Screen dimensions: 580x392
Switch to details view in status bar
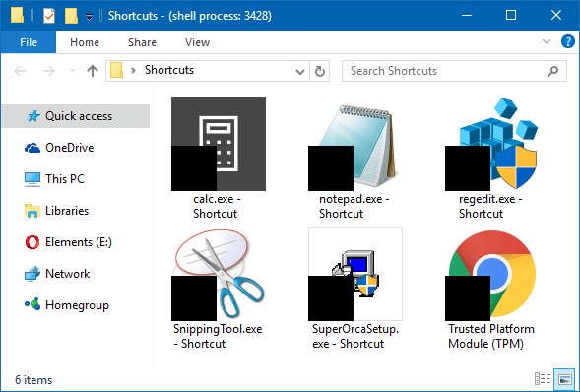pyautogui.click(x=543, y=379)
